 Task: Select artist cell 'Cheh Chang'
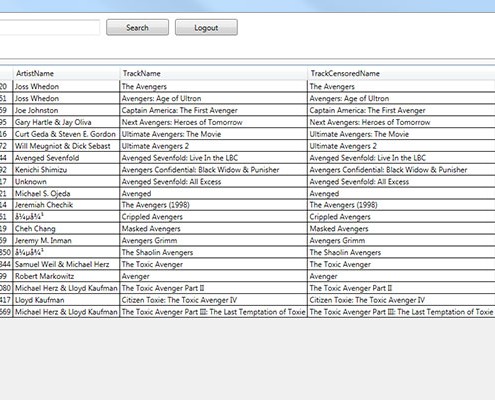coord(66,229)
